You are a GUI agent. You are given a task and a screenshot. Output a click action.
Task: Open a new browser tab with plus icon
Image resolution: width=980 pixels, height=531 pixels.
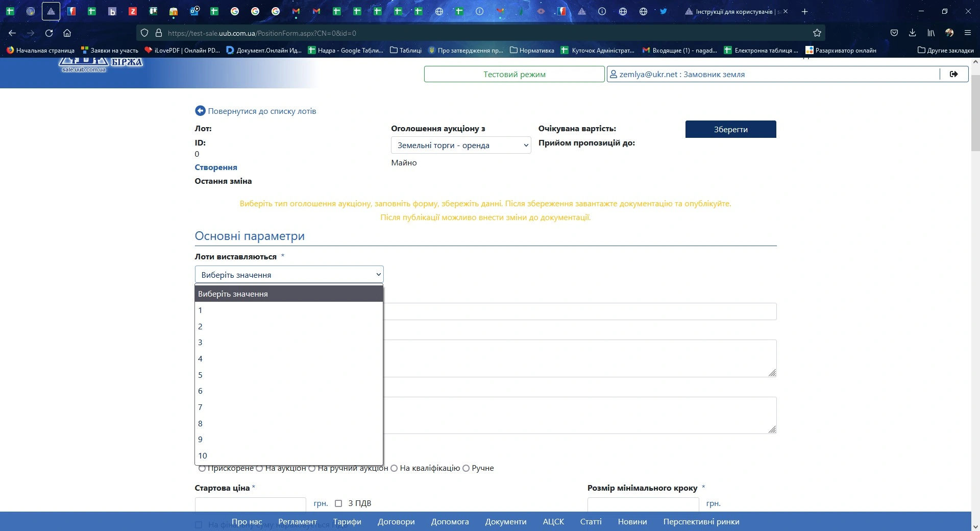pyautogui.click(x=804, y=11)
